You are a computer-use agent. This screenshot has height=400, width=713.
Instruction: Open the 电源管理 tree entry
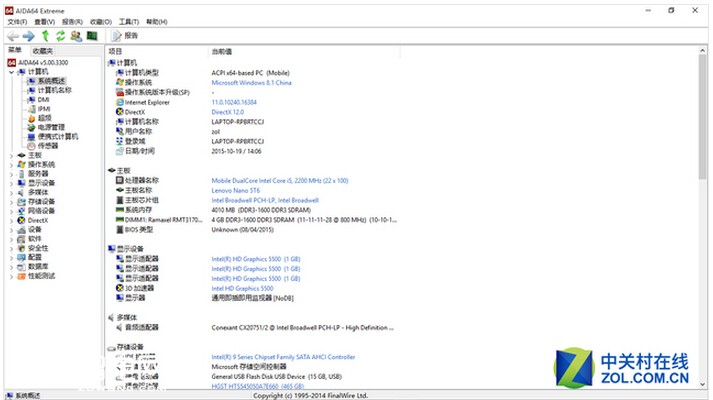[51, 127]
